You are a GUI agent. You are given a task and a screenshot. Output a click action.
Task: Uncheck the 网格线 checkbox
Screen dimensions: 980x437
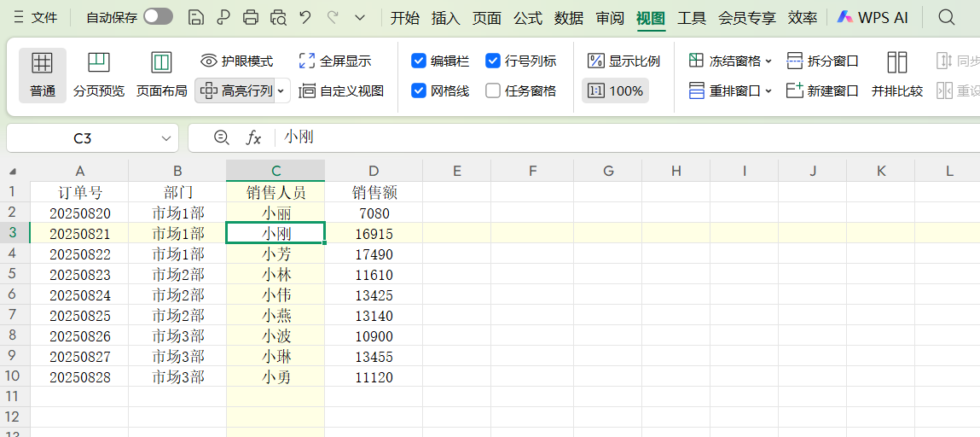[x=419, y=90]
